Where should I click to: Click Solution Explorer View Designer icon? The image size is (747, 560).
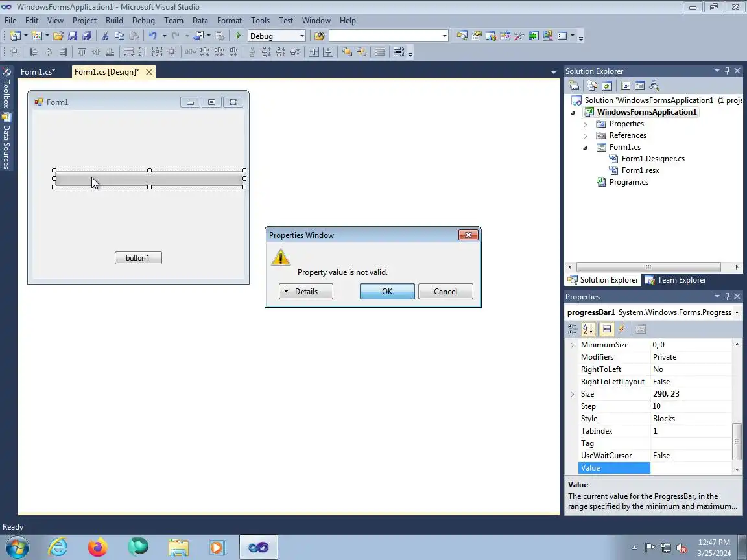pos(640,86)
